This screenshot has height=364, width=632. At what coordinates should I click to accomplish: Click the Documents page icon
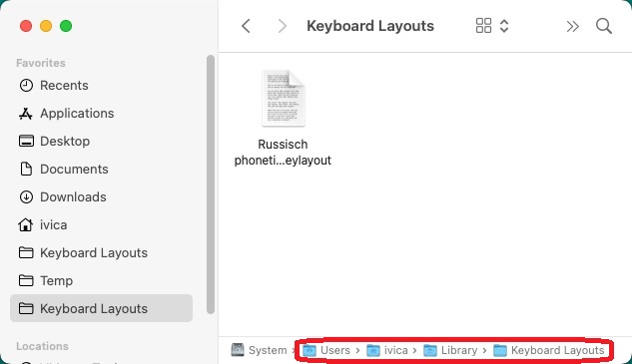(26, 169)
